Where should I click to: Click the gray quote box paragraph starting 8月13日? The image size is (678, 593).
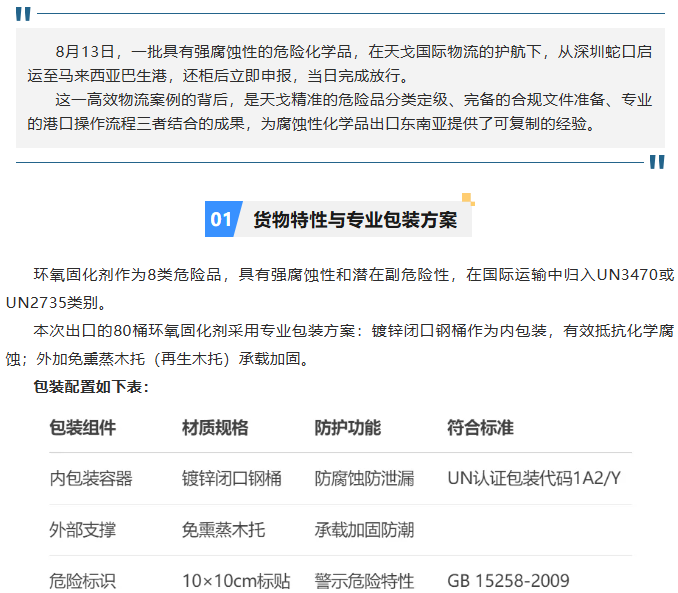[x=340, y=62]
